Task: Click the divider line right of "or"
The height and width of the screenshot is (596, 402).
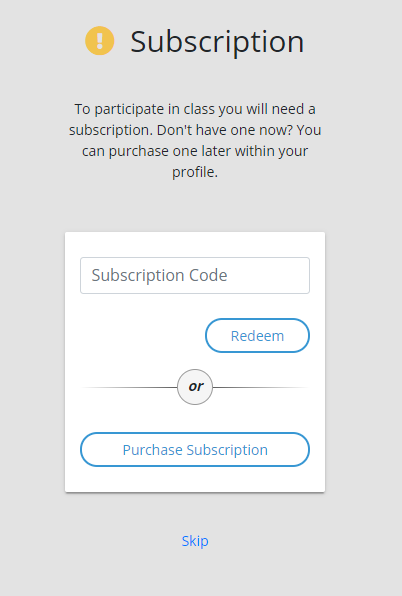Action: [x=260, y=387]
